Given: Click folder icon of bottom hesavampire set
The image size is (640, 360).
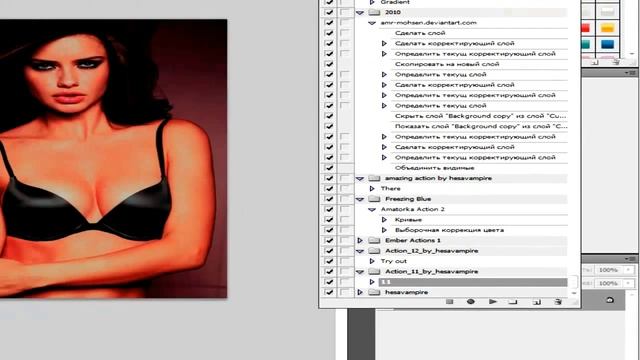Looking at the screenshot, I should click(374, 292).
